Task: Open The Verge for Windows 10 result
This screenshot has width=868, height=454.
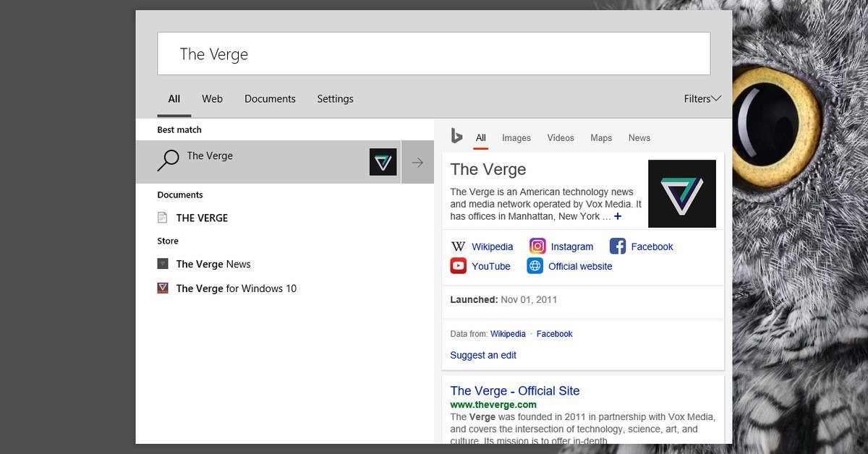Action: tap(237, 288)
